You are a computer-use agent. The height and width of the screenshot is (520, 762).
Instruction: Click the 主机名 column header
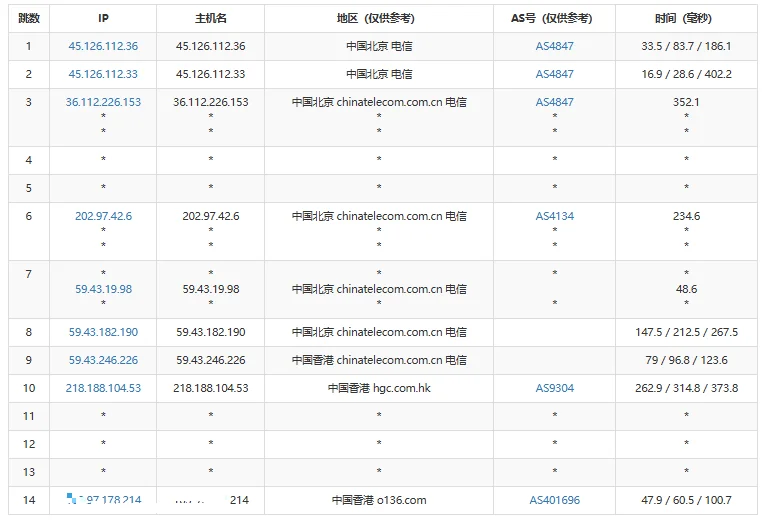tap(210, 18)
